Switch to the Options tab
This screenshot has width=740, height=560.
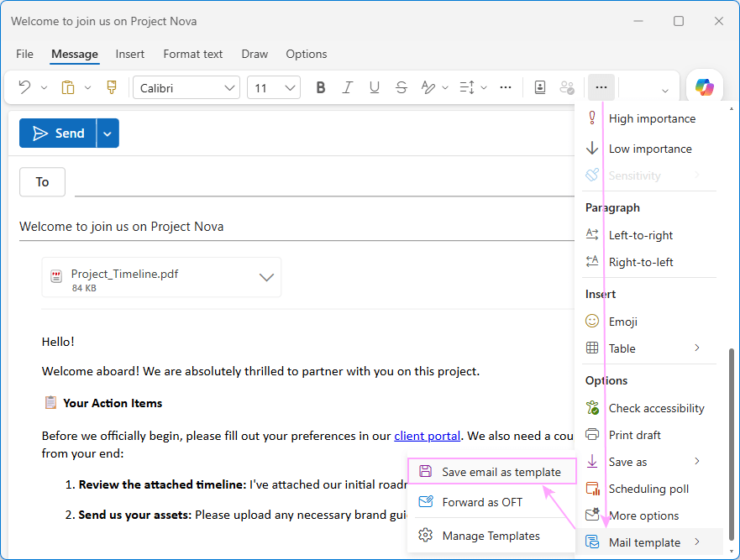307,55
